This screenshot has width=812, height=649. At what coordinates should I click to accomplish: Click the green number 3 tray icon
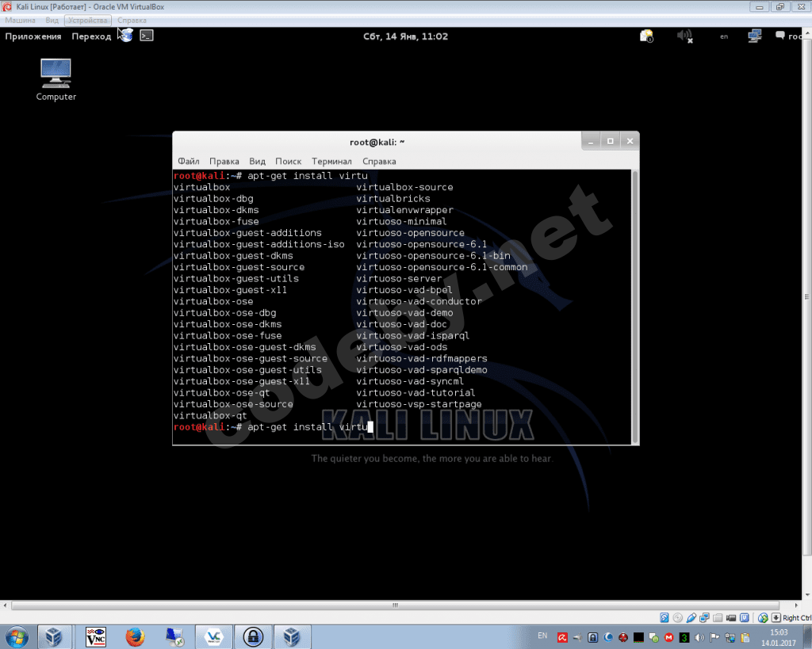point(684,638)
